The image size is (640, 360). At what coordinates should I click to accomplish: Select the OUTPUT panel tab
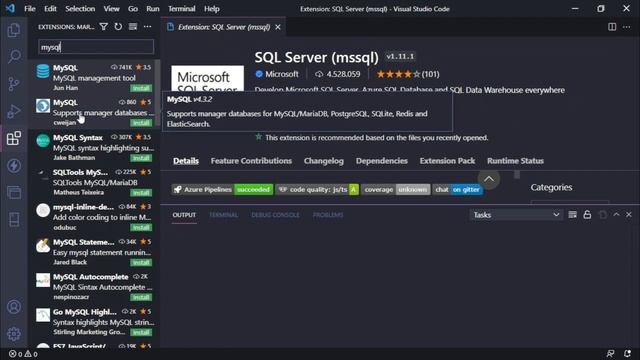(184, 215)
